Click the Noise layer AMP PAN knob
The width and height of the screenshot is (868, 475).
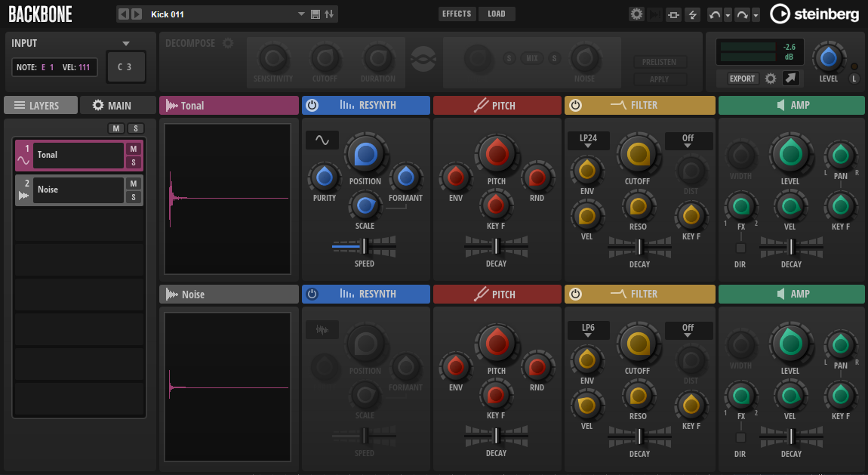coord(840,345)
